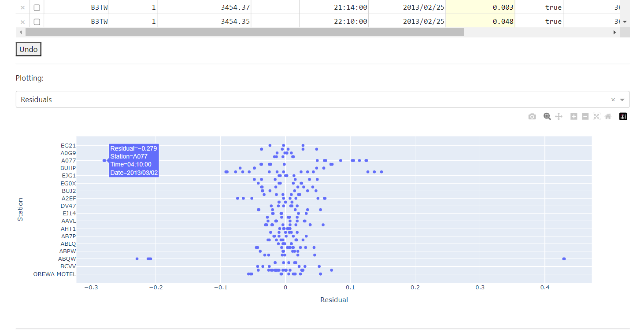This screenshot has width=644, height=336.
Task: Delete the row with time 21:14:00
Action: [x=22, y=7]
